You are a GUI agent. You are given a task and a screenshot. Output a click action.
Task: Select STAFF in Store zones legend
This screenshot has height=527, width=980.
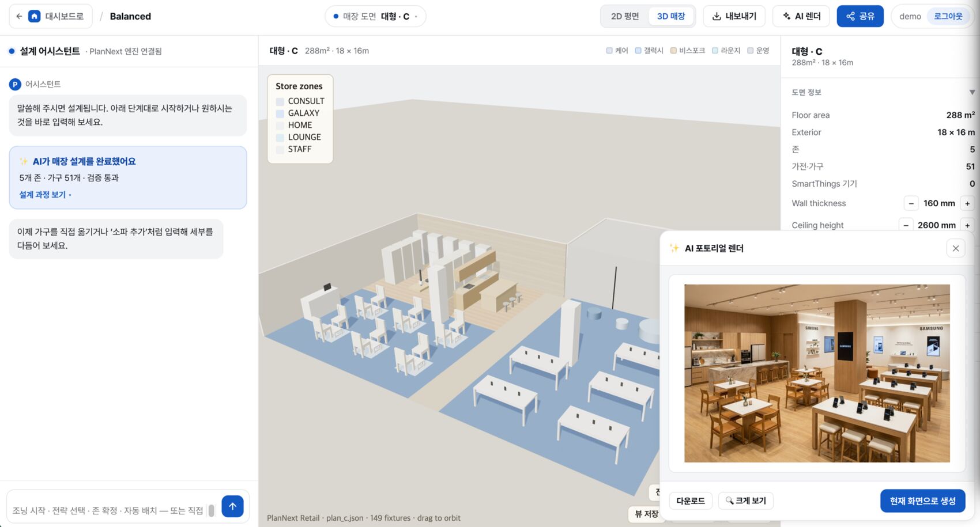300,149
